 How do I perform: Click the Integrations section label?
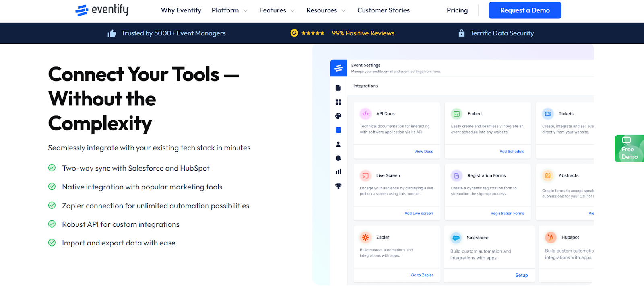365,86
